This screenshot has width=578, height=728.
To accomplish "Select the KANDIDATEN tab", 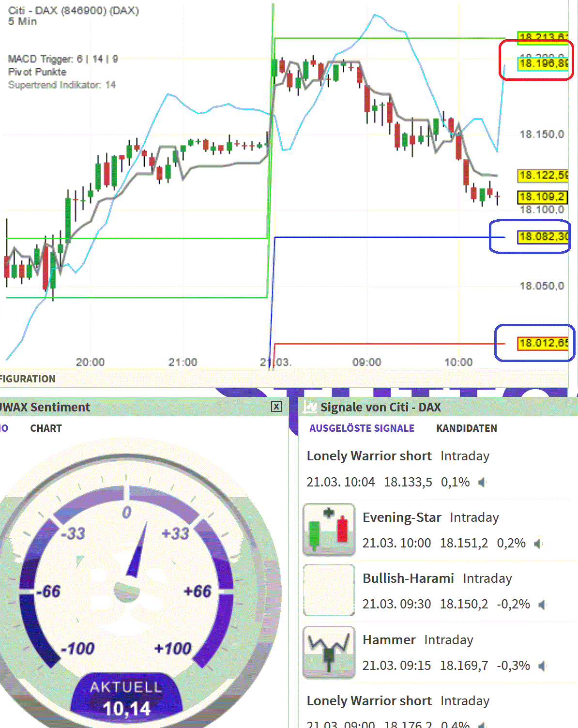I will click(x=467, y=428).
